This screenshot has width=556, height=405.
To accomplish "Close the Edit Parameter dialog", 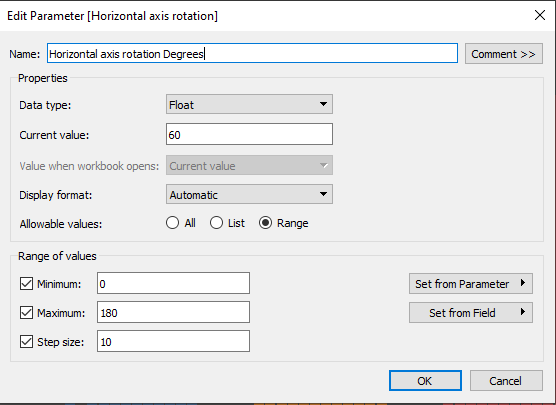I will click(x=540, y=15).
